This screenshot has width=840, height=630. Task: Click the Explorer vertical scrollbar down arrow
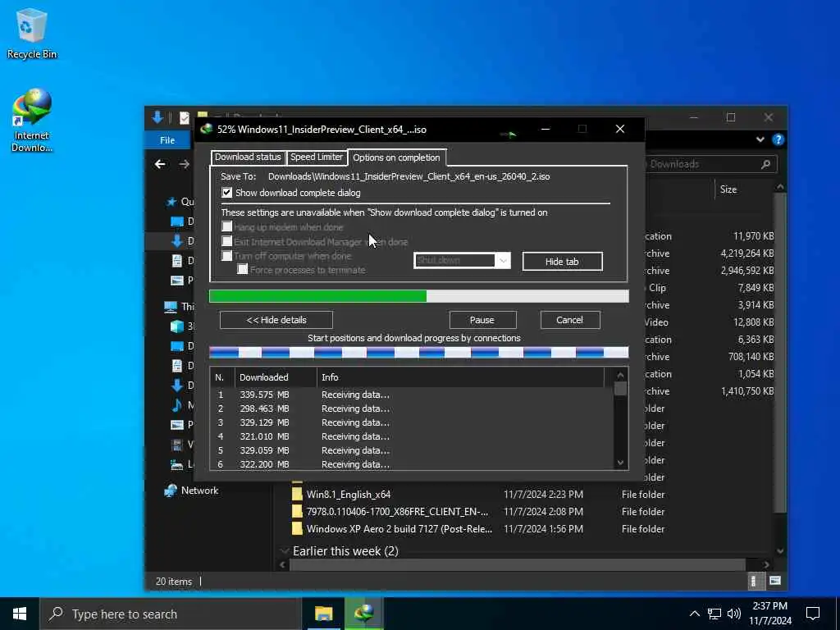pos(780,550)
